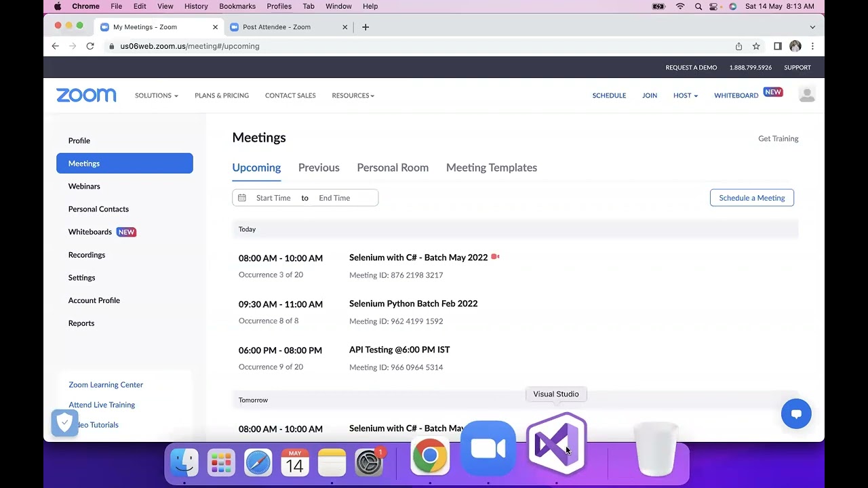
Task: Click the browser address bar URL
Action: [190, 46]
